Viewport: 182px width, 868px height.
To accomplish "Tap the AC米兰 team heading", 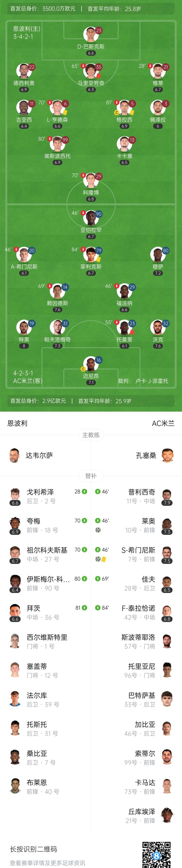I will (x=163, y=423).
